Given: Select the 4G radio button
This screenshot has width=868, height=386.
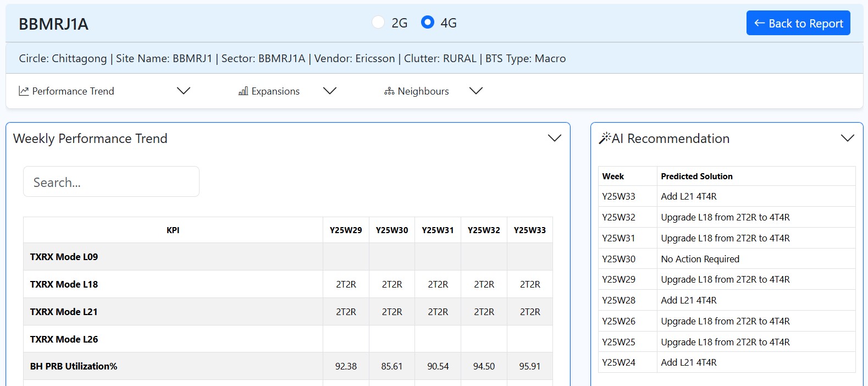Looking at the screenshot, I should (x=428, y=23).
